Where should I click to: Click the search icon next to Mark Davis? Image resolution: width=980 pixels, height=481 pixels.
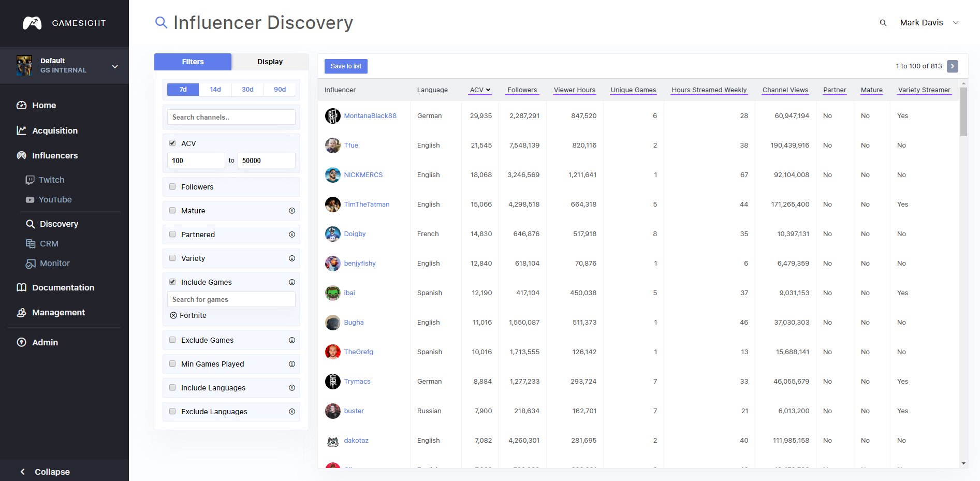tap(883, 23)
